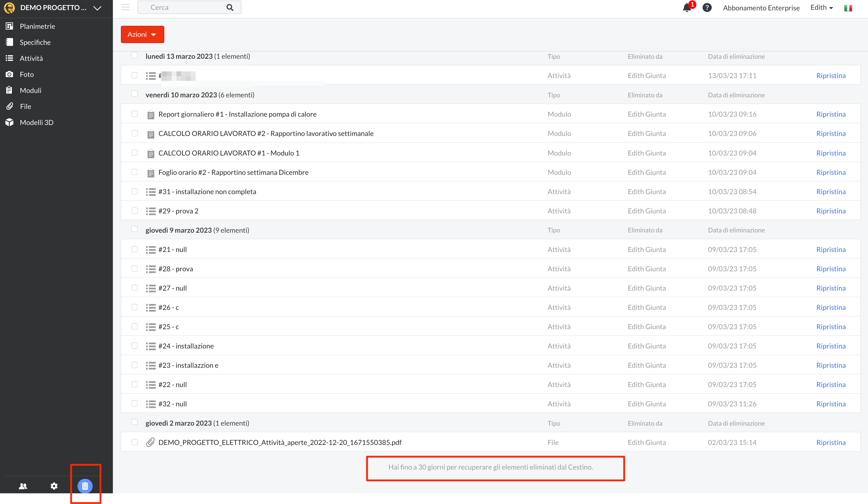This screenshot has height=504, width=868.
Task: Select all items of venerdì 10 marzo 2023
Action: [134, 94]
